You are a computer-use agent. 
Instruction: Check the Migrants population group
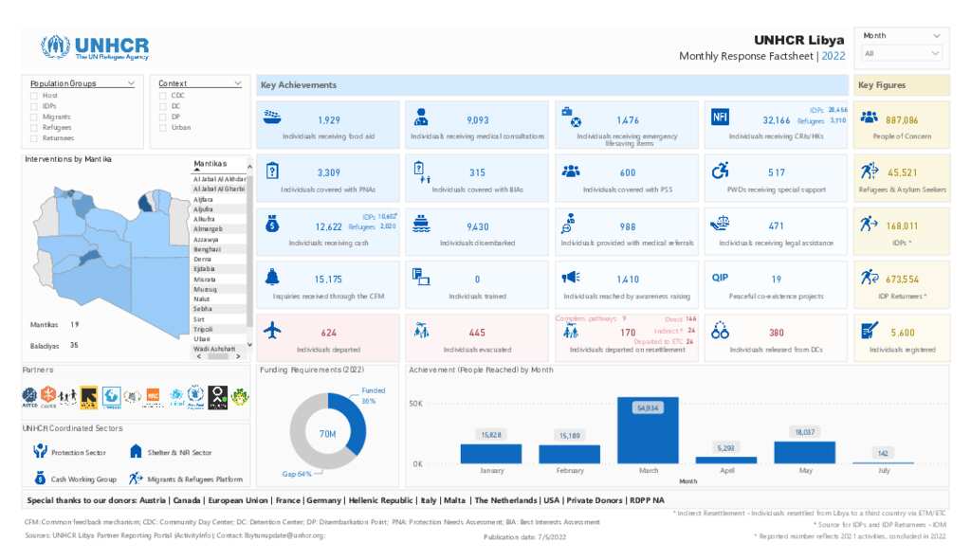tap(34, 117)
